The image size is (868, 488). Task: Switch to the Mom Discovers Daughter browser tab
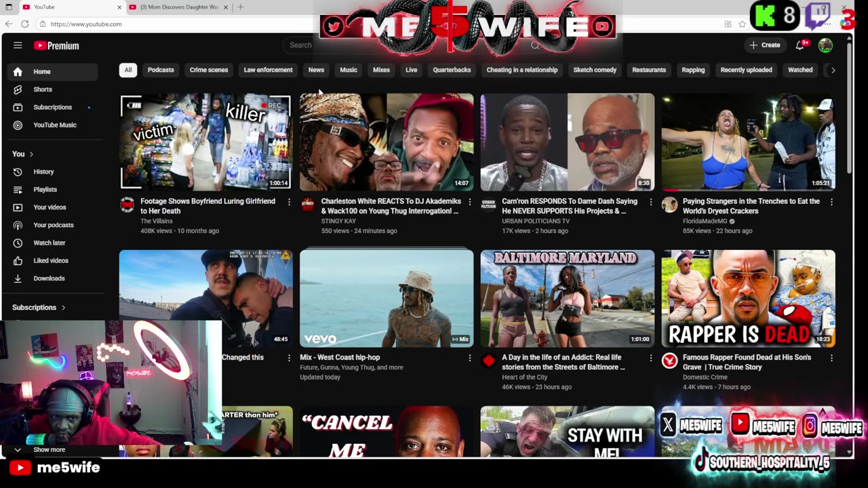click(178, 7)
